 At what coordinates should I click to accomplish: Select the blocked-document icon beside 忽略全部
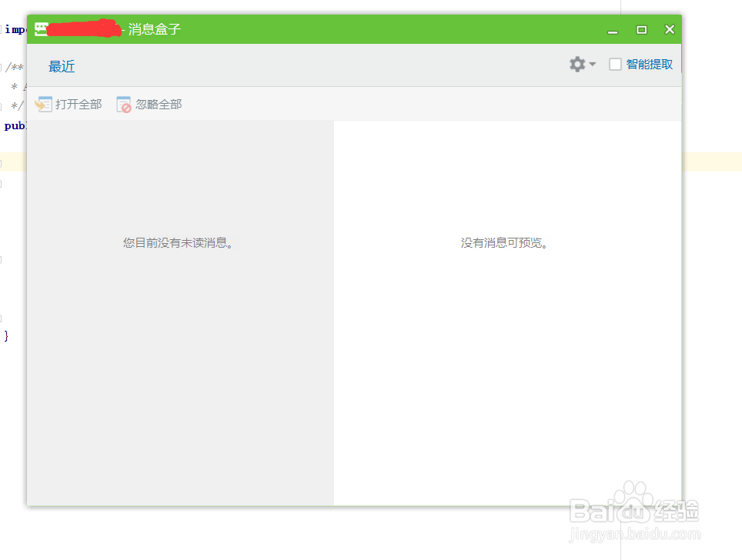(123, 103)
